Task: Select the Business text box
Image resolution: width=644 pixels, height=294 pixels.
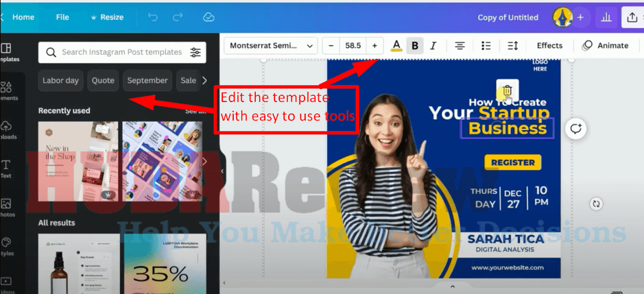Action: pos(508,128)
